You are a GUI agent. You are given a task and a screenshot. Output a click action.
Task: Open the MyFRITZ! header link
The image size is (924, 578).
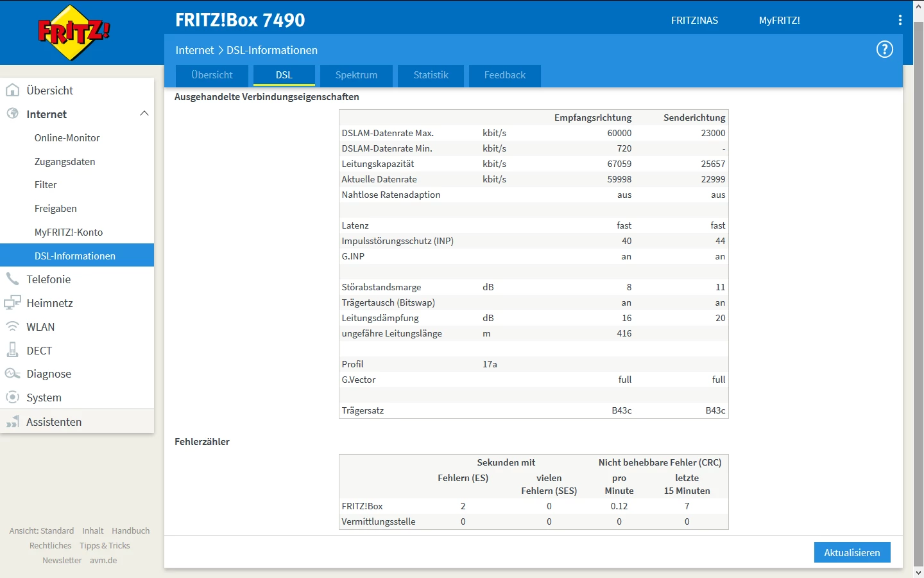[x=780, y=21]
